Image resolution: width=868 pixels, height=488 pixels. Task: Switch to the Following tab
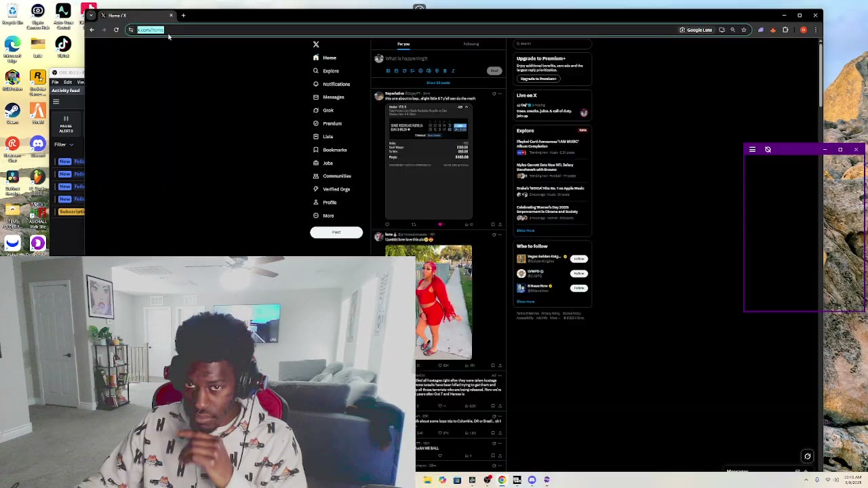click(471, 44)
